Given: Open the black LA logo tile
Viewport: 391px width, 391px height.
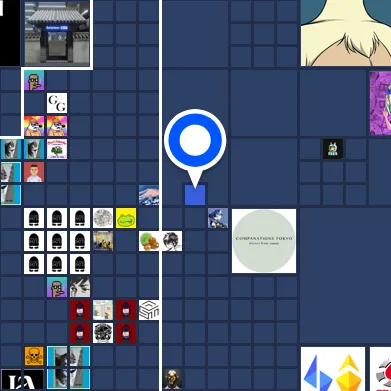Looking at the screenshot, I should (x=22, y=380).
